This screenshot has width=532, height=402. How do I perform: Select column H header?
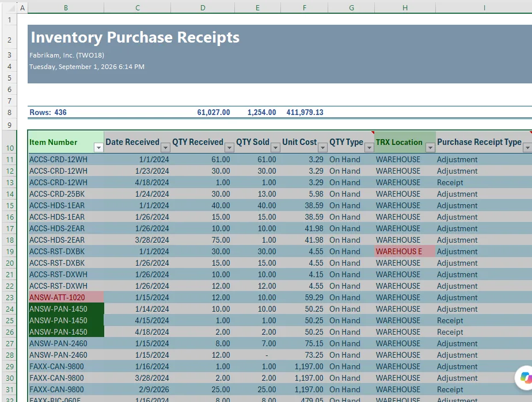[x=405, y=8]
